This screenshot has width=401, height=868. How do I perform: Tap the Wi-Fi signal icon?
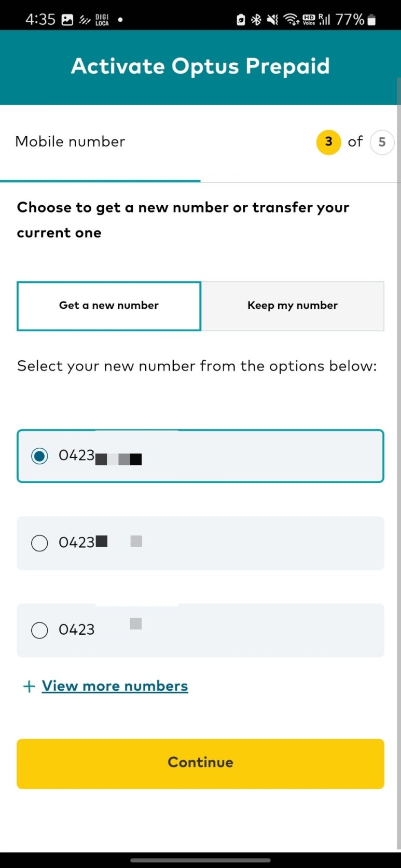click(x=292, y=20)
